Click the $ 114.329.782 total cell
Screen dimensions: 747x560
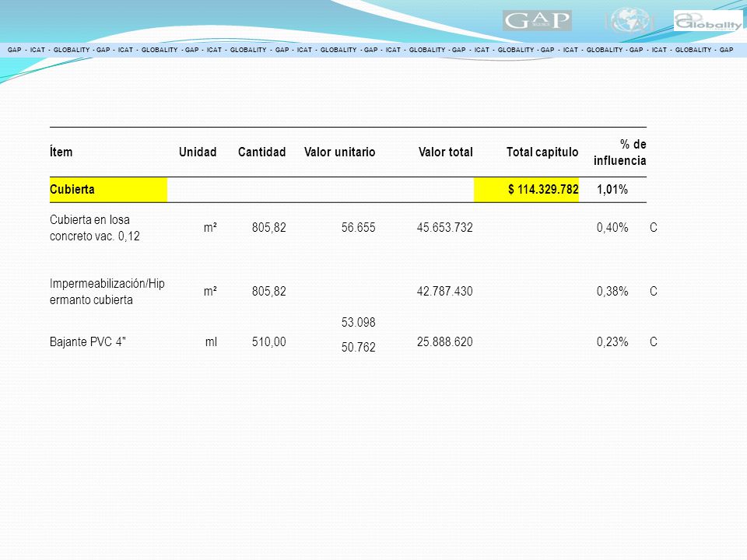(x=527, y=190)
